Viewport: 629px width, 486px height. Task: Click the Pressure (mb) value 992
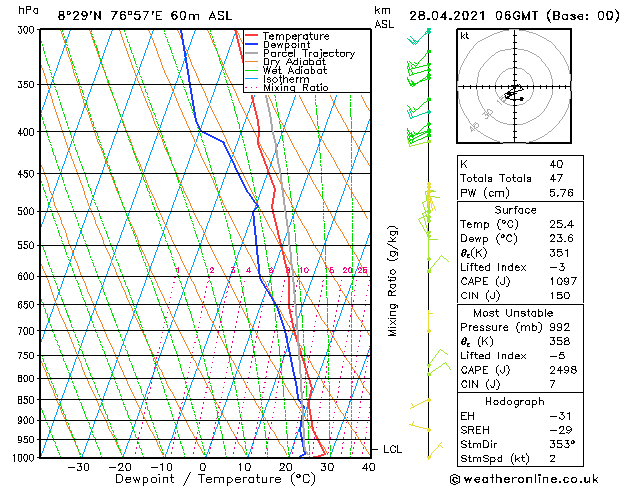pos(560,327)
